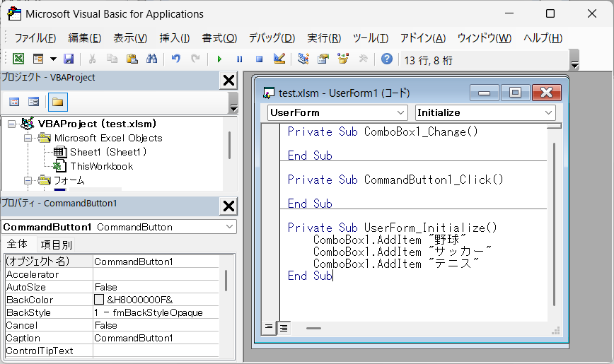The height and width of the screenshot is (364, 614).
Task: Open the 編集(E) menu
Action: (85, 38)
